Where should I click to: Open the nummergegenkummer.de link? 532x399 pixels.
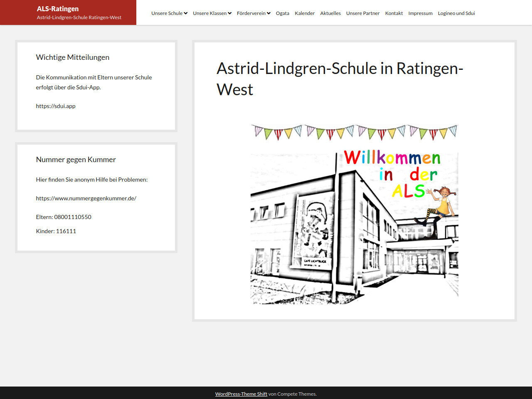coord(86,198)
